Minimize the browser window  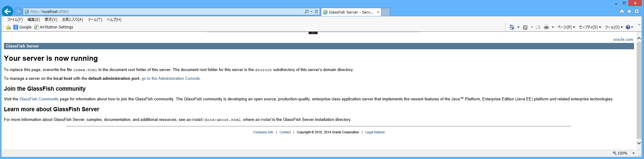pyautogui.click(x=616, y=3)
